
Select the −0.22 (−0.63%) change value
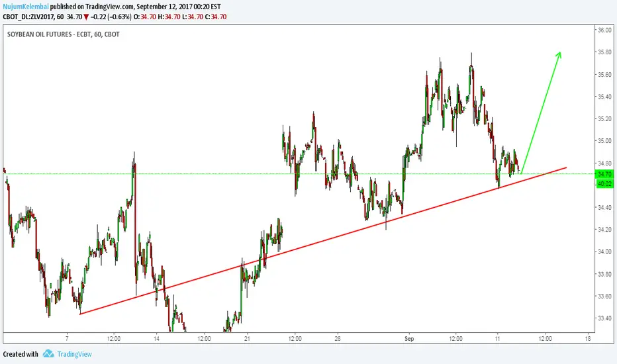pos(111,17)
